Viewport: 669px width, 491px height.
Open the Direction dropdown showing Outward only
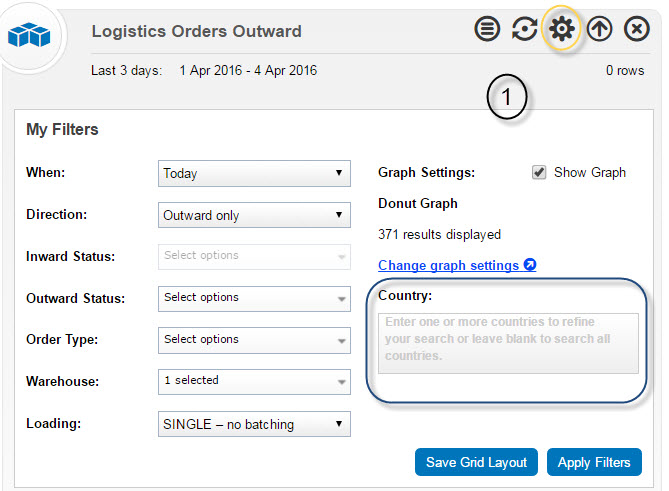[254, 215]
